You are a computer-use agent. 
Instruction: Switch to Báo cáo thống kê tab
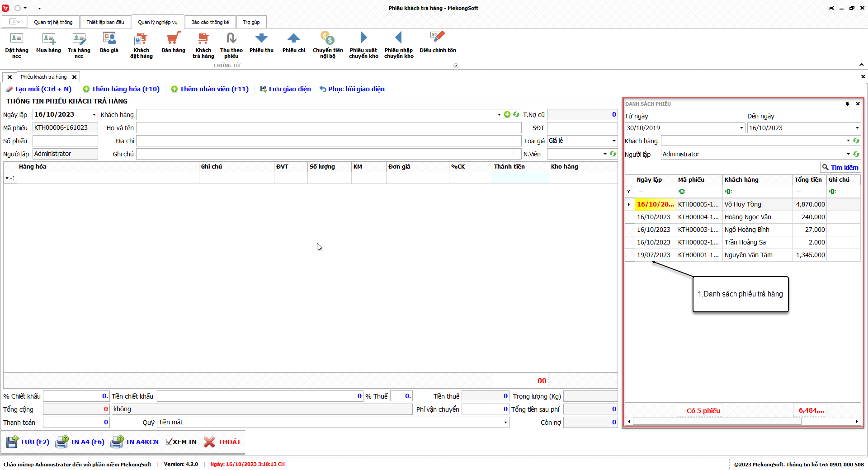210,22
